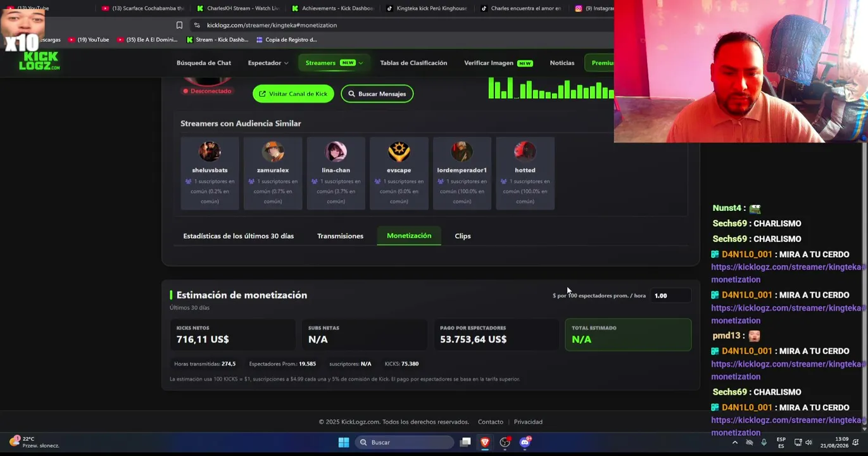This screenshot has height=456, width=868.
Task: Click evscape badge avatar
Action: 399,152
